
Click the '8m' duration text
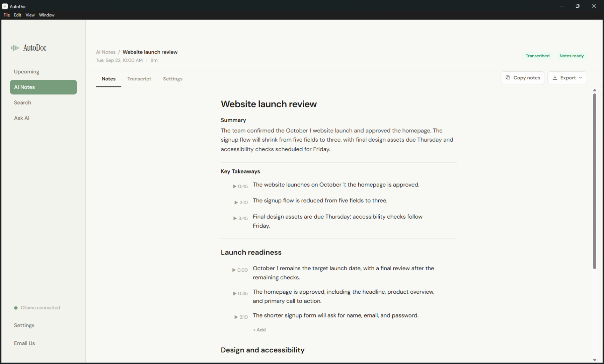(154, 60)
